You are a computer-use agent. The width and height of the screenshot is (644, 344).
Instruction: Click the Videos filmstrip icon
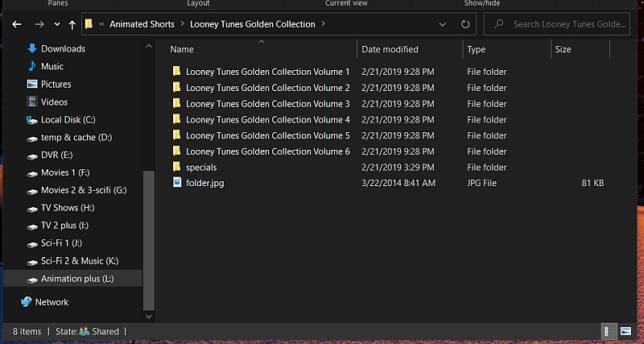pyautogui.click(x=32, y=102)
